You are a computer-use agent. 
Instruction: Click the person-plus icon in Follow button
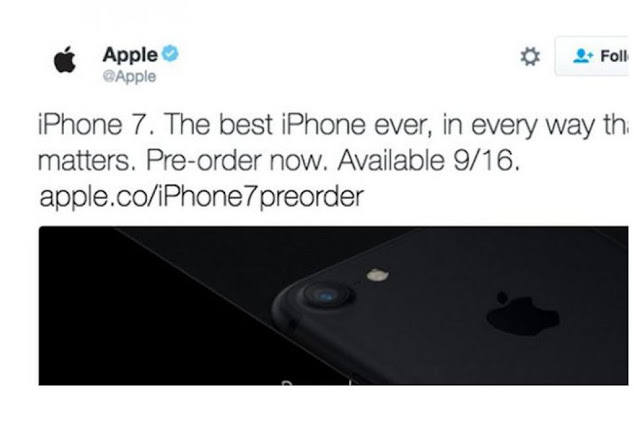click(x=583, y=56)
